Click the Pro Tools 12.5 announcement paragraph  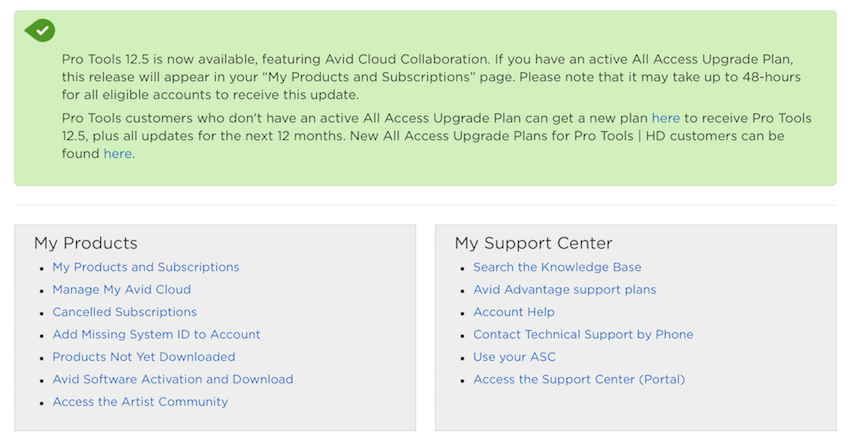click(x=431, y=77)
